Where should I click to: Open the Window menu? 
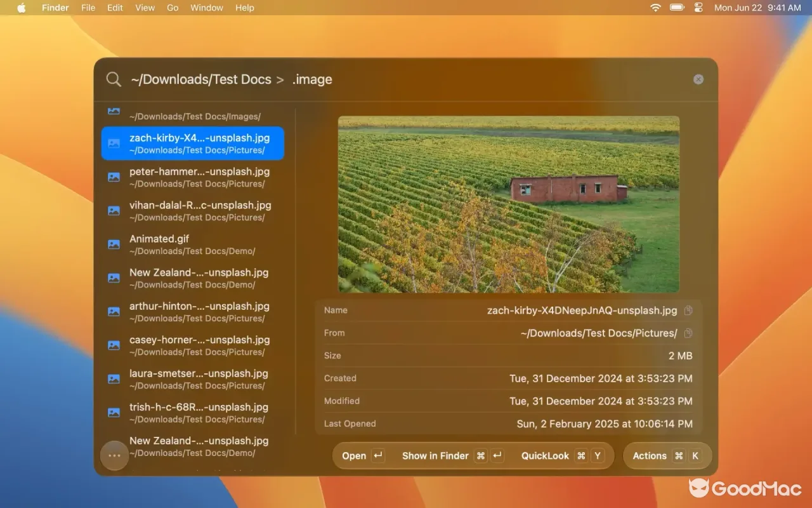click(x=207, y=8)
